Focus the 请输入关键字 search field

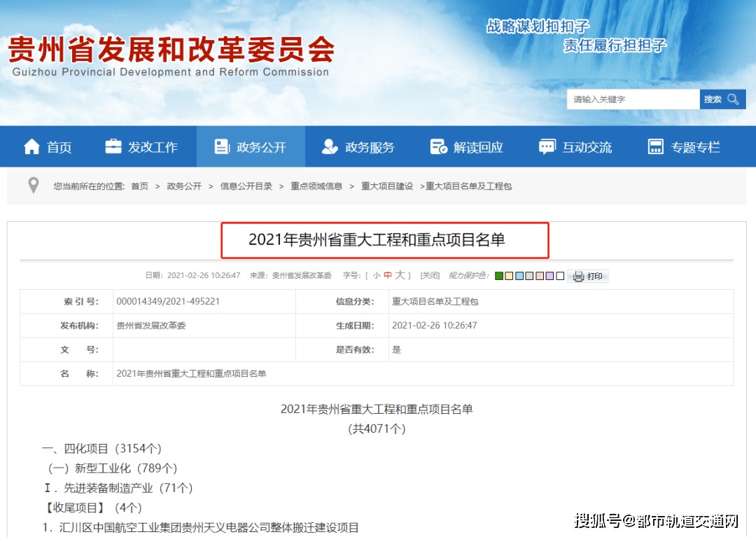click(633, 99)
